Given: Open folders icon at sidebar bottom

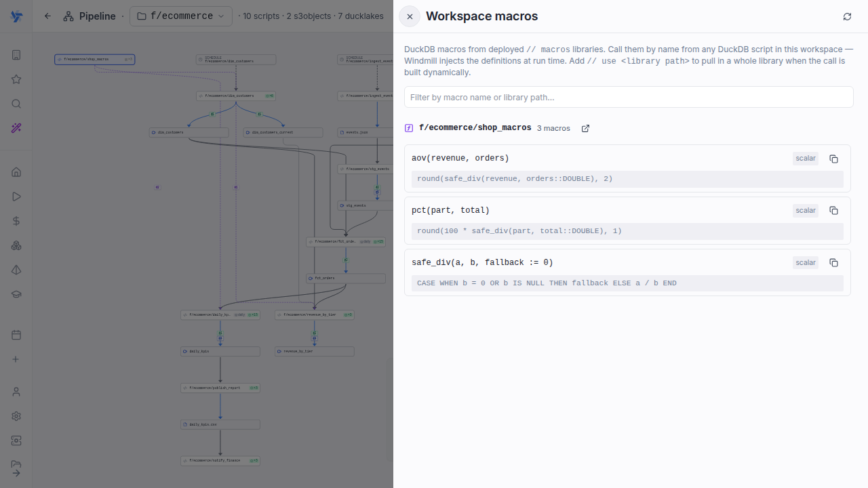Looking at the screenshot, I should coord(16,464).
